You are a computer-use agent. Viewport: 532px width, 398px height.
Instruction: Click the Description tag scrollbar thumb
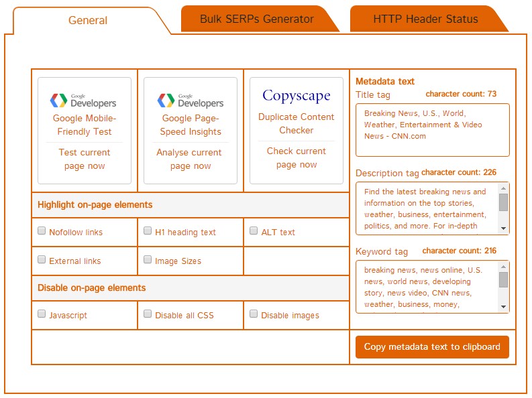coord(504,202)
